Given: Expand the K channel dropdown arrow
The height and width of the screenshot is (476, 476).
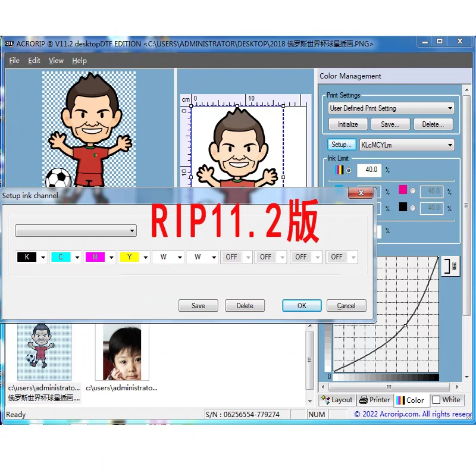Looking at the screenshot, I should (x=43, y=258).
